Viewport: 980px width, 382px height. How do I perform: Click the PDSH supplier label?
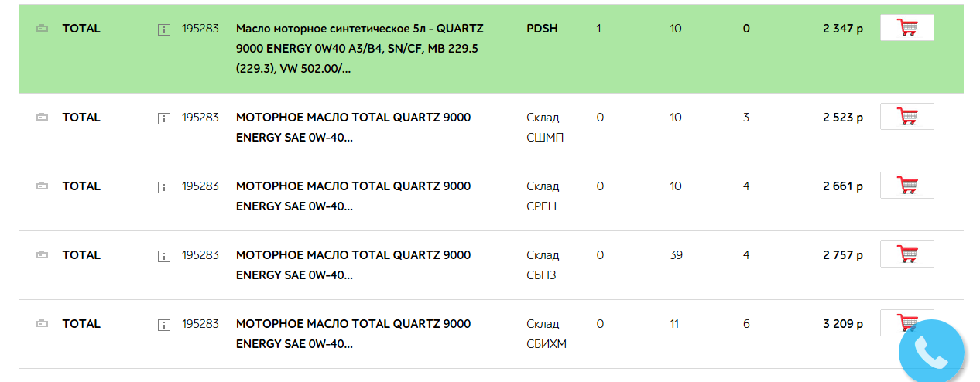pyautogui.click(x=542, y=29)
